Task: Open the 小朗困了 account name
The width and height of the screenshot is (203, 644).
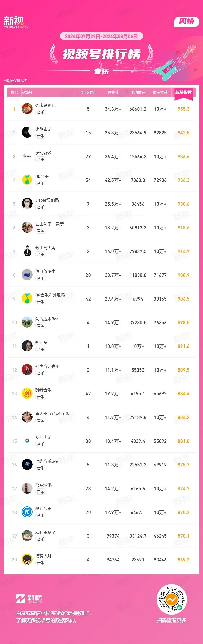Action: pyautogui.click(x=43, y=129)
